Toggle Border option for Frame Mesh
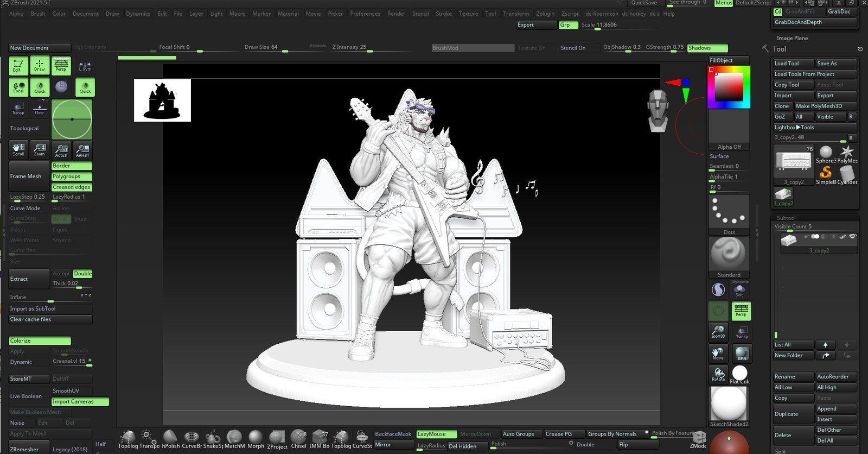Screen dimensions: 868x454 (x=72, y=166)
